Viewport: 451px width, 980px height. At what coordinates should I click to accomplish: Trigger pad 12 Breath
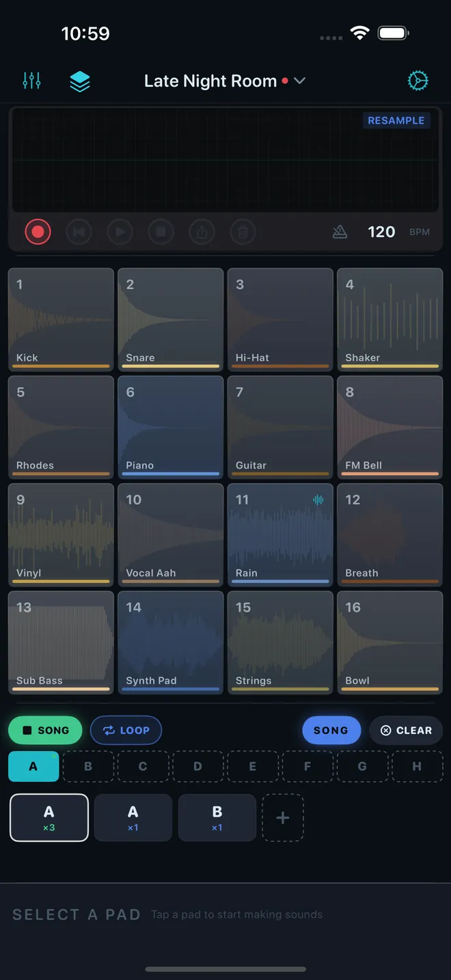tap(389, 535)
